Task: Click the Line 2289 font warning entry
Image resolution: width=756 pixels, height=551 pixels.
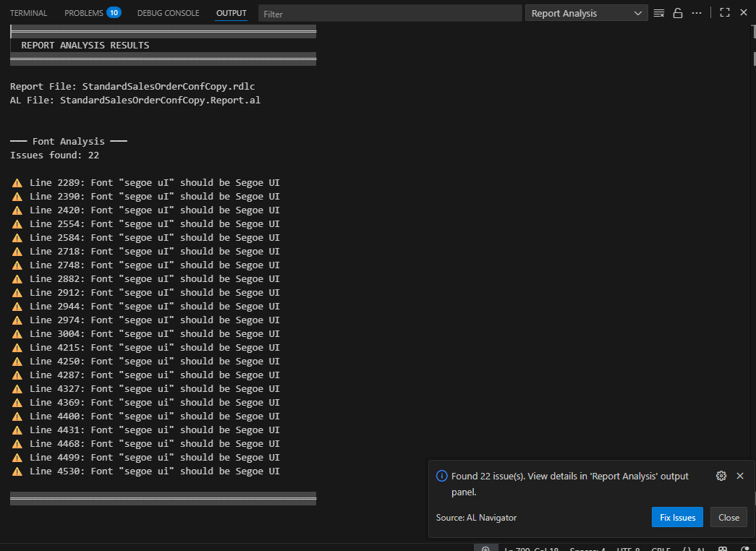Action: pyautogui.click(x=145, y=182)
